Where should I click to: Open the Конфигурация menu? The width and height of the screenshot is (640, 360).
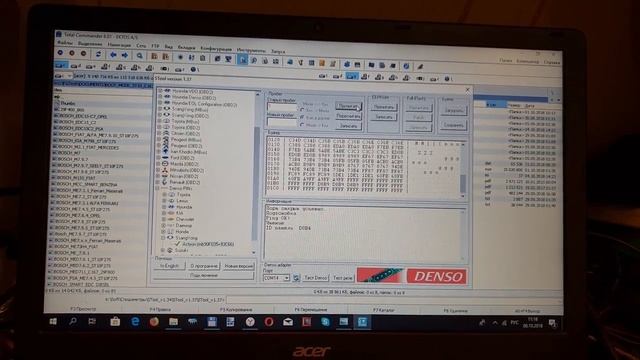(x=216, y=49)
